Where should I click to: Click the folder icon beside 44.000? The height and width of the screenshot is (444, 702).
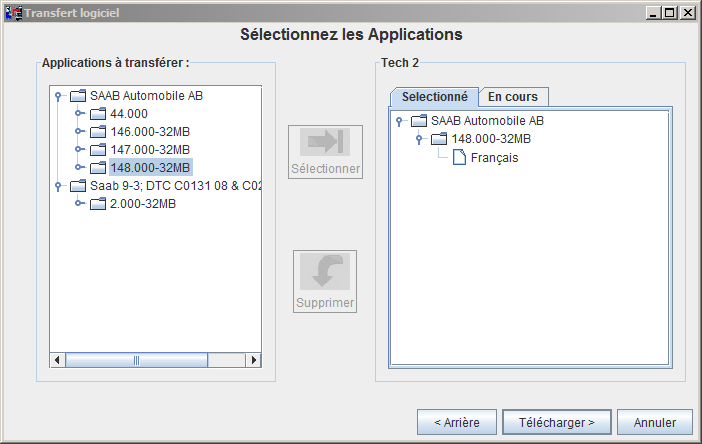97,114
